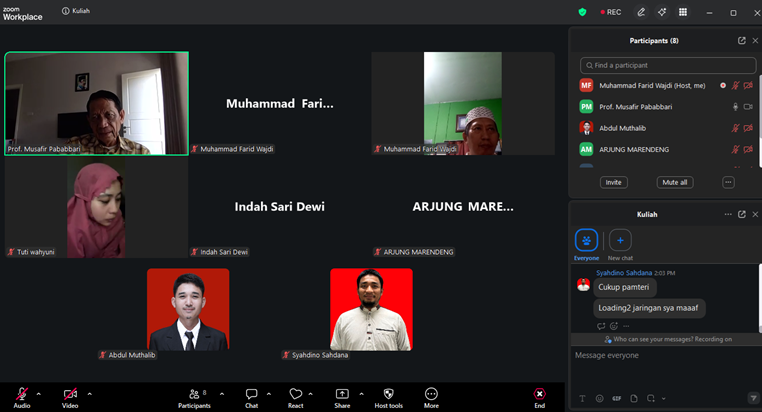Screen dimensions: 762x412
Task: Open emoji picker in chat composer
Action: (600, 398)
